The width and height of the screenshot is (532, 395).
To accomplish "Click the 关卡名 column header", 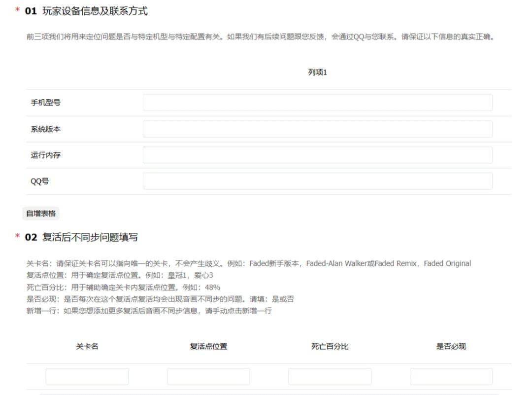I will click(x=87, y=347).
